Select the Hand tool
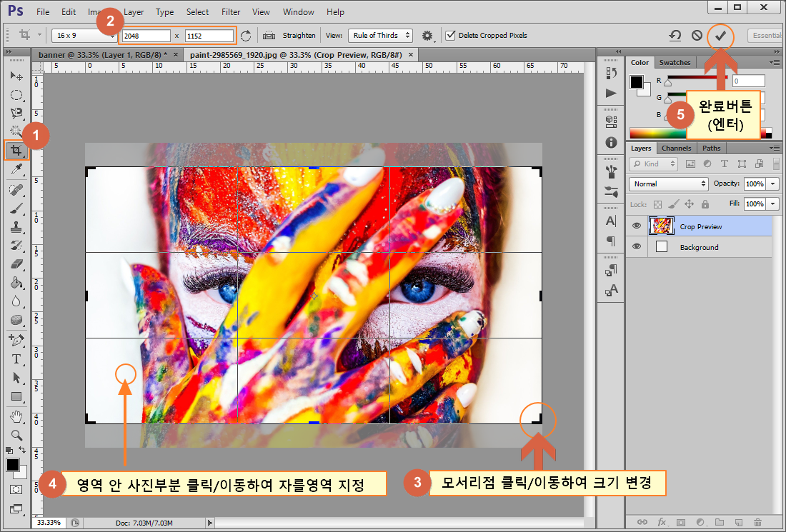The image size is (786, 532). pos(16,416)
